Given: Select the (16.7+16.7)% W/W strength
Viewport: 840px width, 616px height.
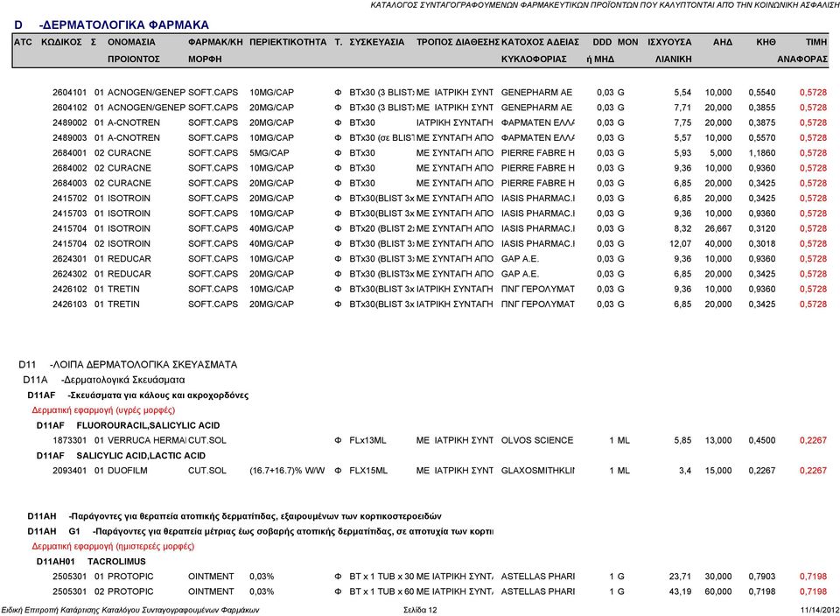Looking at the screenshot, I should [287, 470].
